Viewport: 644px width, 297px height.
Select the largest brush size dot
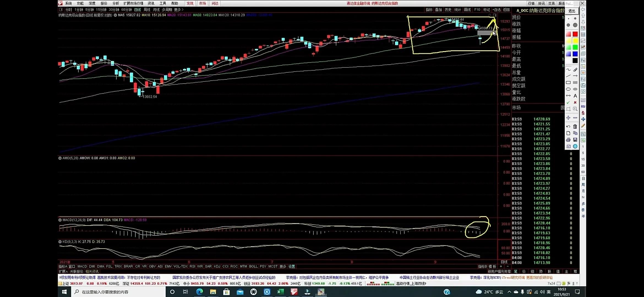pyautogui.click(x=575, y=25)
